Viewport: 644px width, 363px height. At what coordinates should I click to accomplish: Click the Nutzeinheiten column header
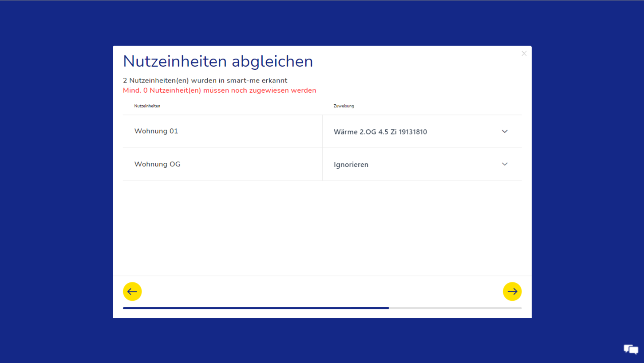click(147, 106)
